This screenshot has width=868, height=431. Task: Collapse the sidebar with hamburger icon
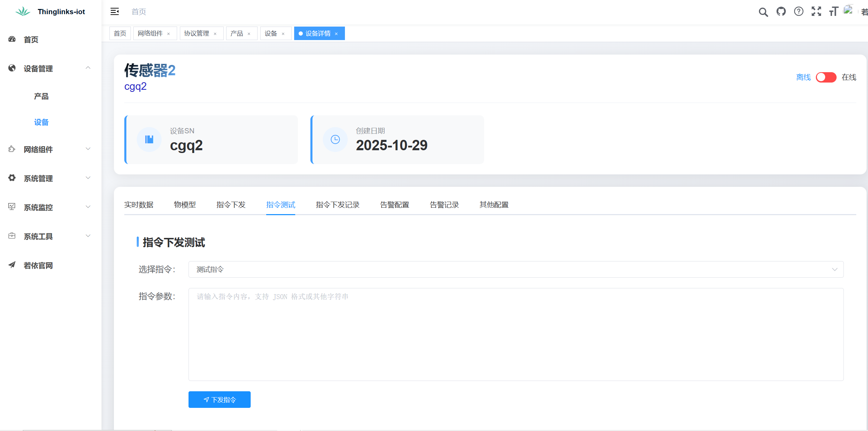(115, 12)
